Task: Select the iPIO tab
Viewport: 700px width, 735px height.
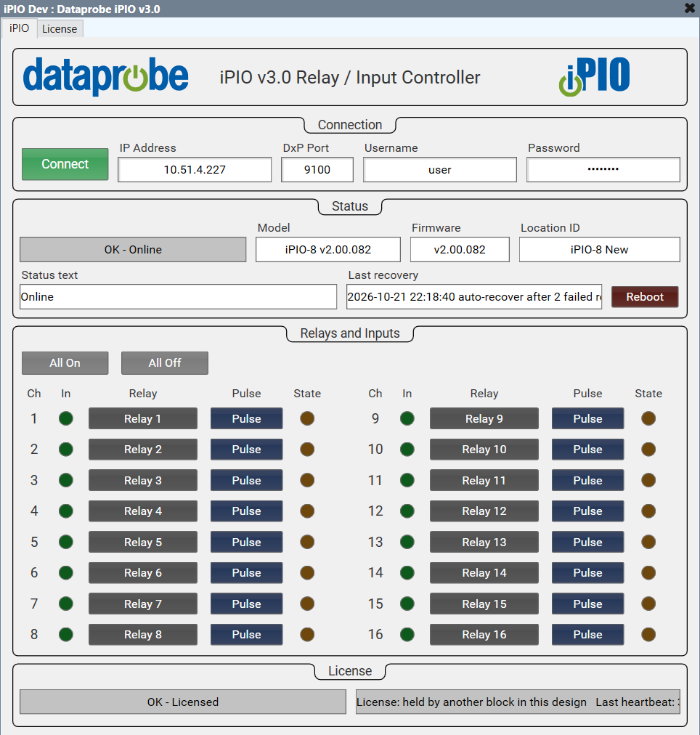Action: coord(19,28)
